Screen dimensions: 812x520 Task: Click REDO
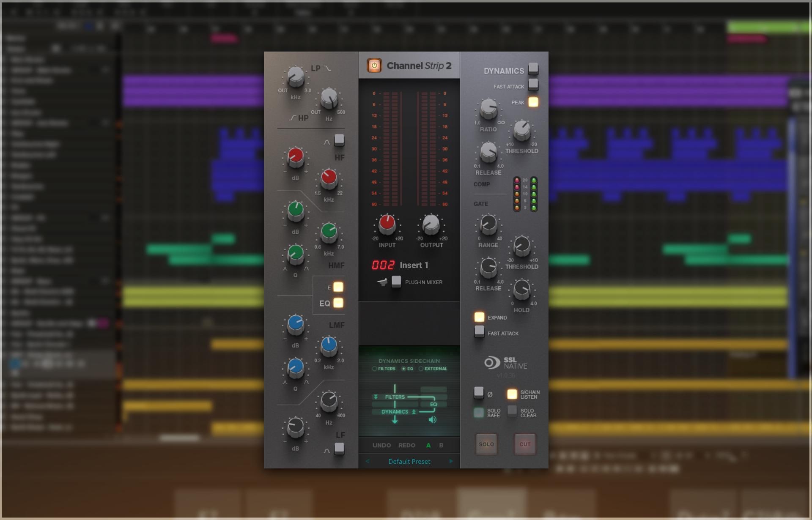point(407,445)
